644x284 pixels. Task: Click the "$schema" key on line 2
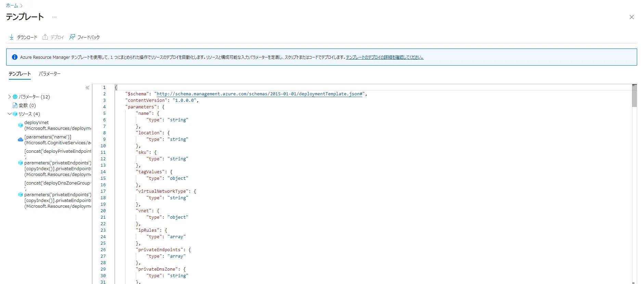137,94
